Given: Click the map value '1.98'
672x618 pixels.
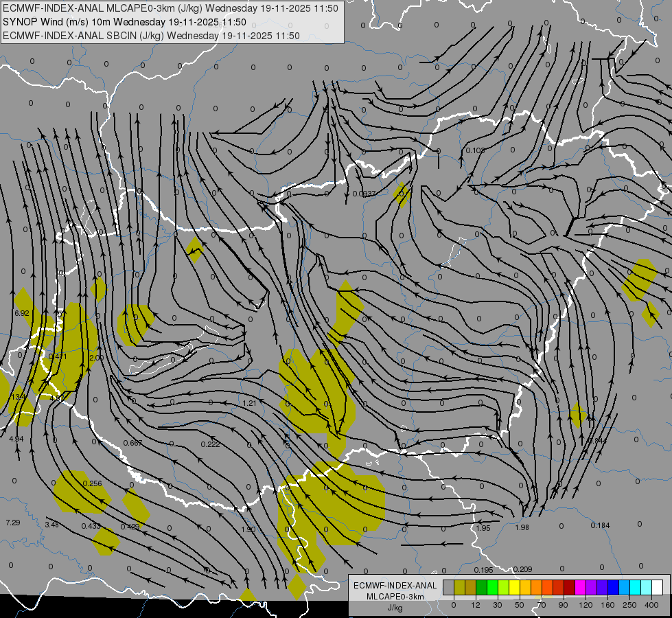Looking at the screenshot, I should click(522, 527).
